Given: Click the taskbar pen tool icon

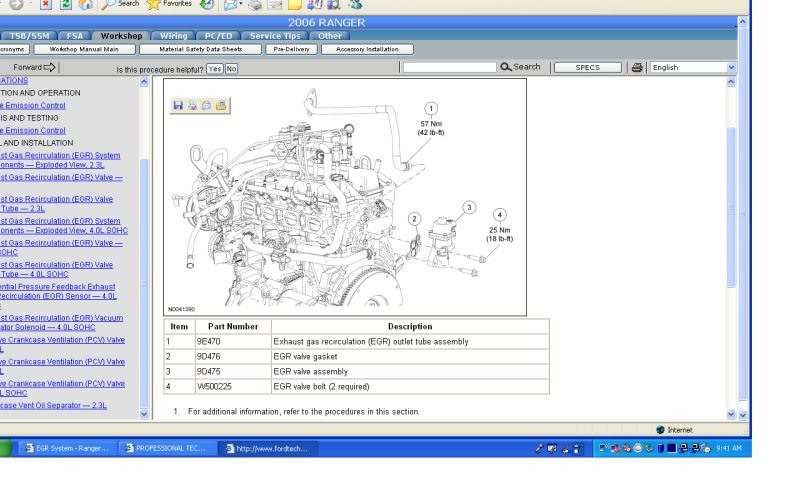Looking at the screenshot, I should click(539, 448).
